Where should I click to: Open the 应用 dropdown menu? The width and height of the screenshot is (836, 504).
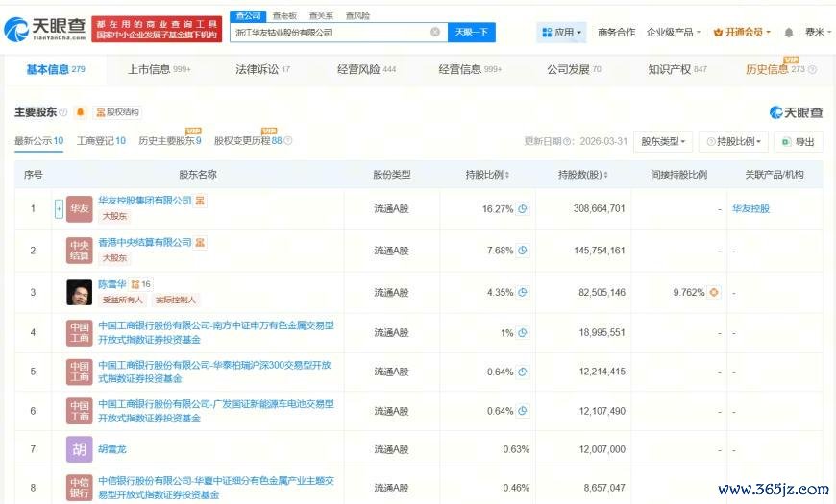(561, 32)
